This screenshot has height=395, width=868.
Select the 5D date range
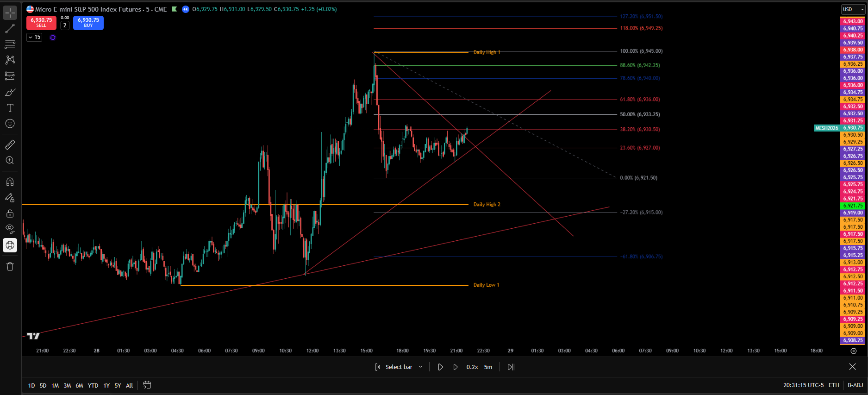pos(43,385)
